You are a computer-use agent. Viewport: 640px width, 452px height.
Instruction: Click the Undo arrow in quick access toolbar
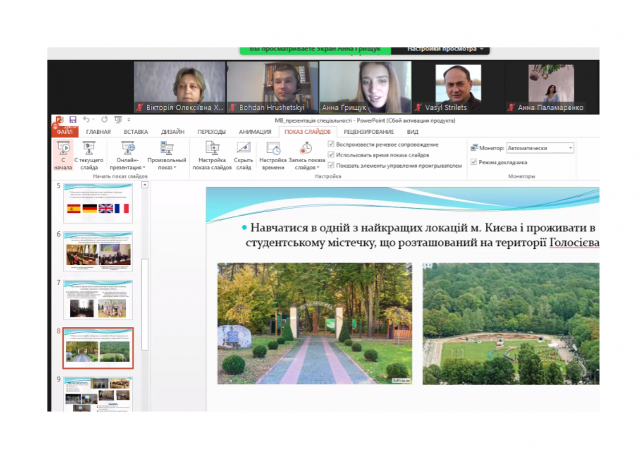[86, 120]
